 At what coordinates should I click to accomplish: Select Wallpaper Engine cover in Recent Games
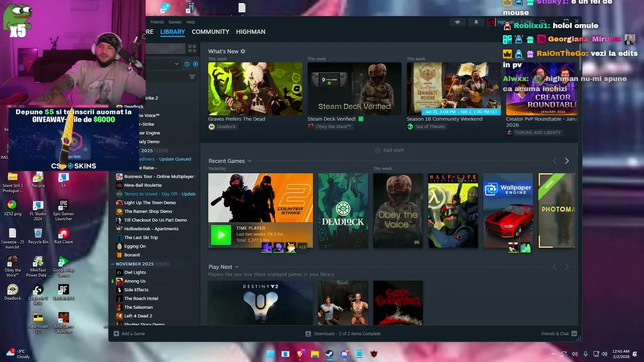coord(508,211)
